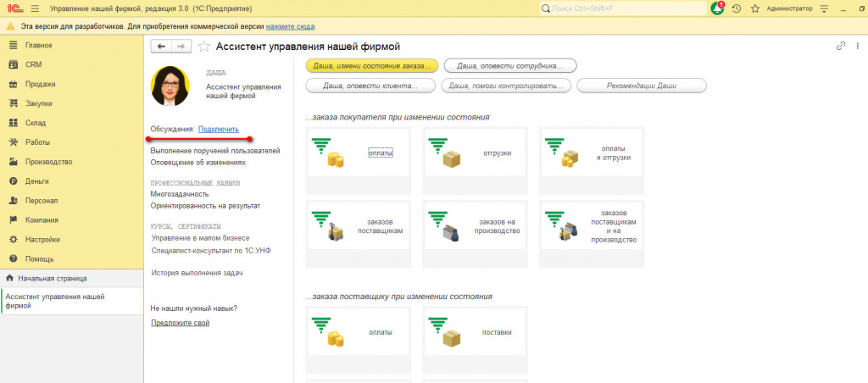Screen dimensions: 868x383
Task: Open История выполнения задач
Action: tap(197, 273)
